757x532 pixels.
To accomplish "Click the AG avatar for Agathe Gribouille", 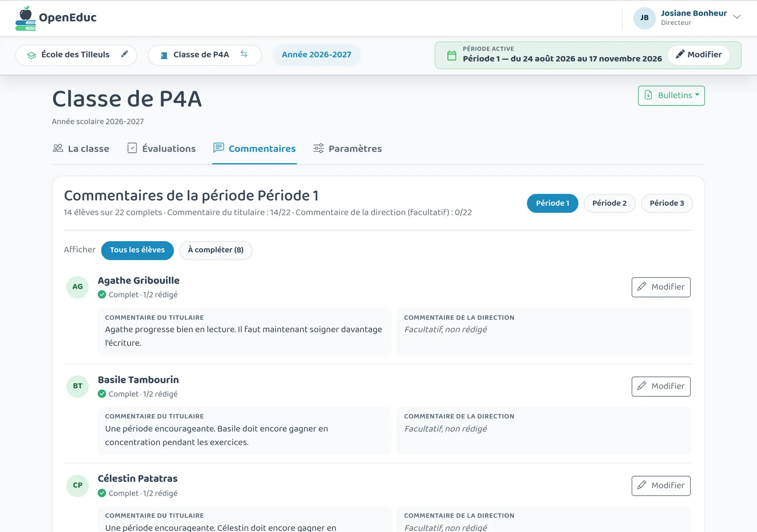I will coord(78,287).
